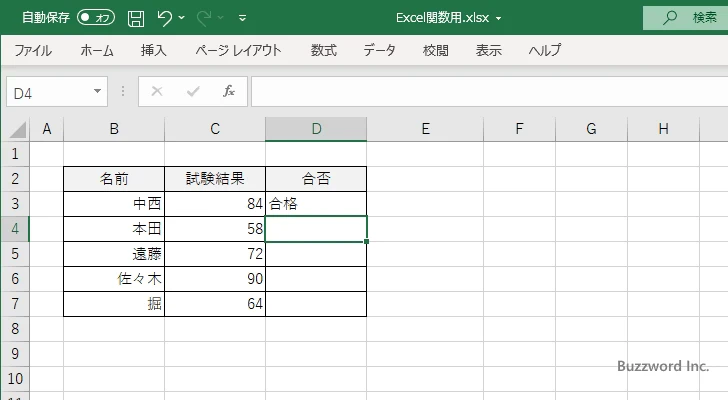Click the cell containing 中西

(x=114, y=204)
